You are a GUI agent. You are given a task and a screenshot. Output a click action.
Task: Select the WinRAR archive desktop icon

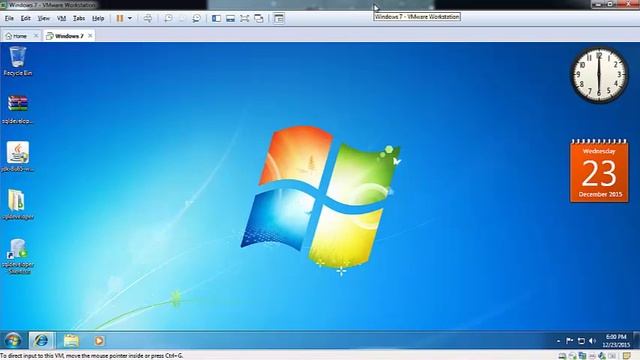[x=18, y=109]
